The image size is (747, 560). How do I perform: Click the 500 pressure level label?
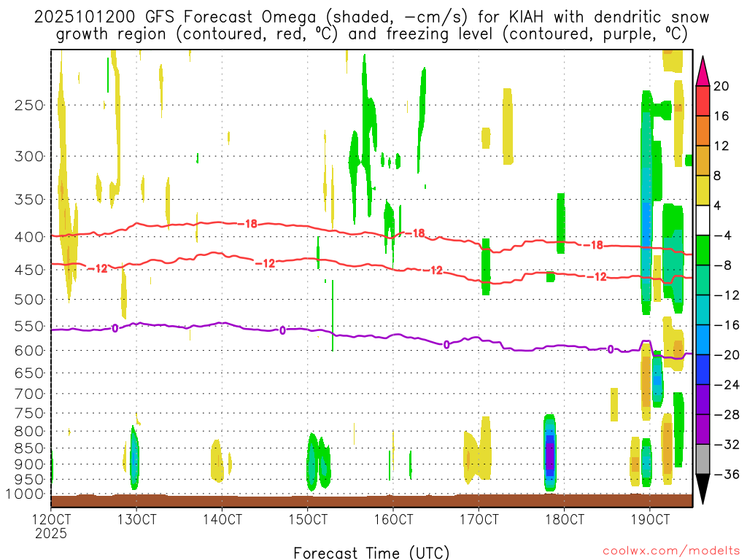tap(29, 300)
